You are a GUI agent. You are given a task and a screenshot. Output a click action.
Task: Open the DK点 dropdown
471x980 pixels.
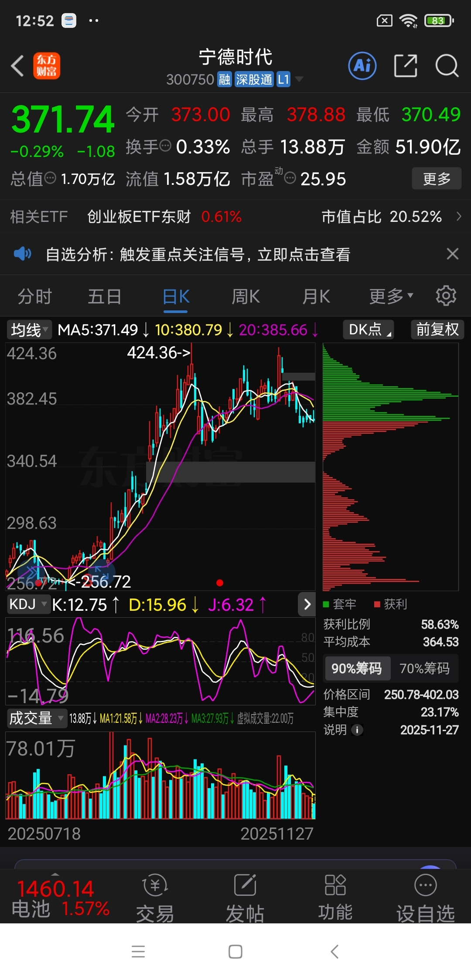point(369,329)
